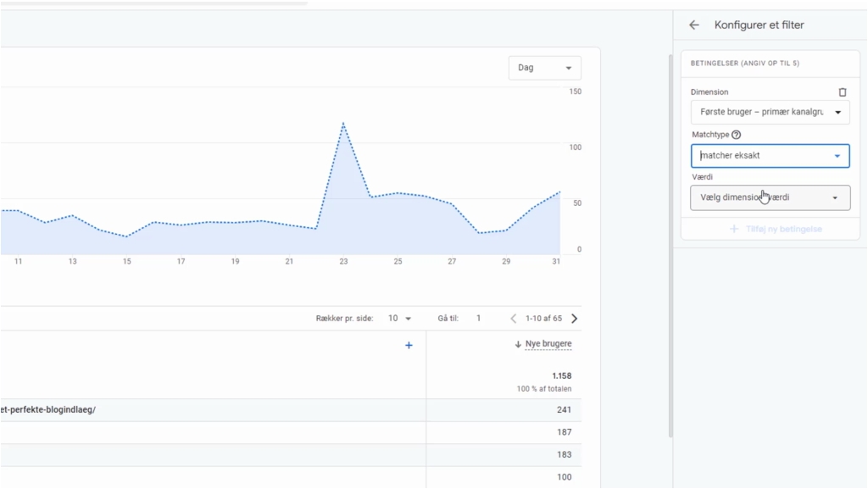
Task: Open the Dag time-granularity dropdown
Action: point(544,67)
